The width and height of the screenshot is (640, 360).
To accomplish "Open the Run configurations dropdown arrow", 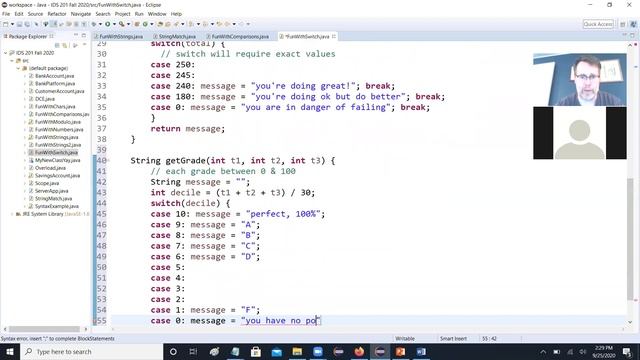I will click(x=114, y=24).
